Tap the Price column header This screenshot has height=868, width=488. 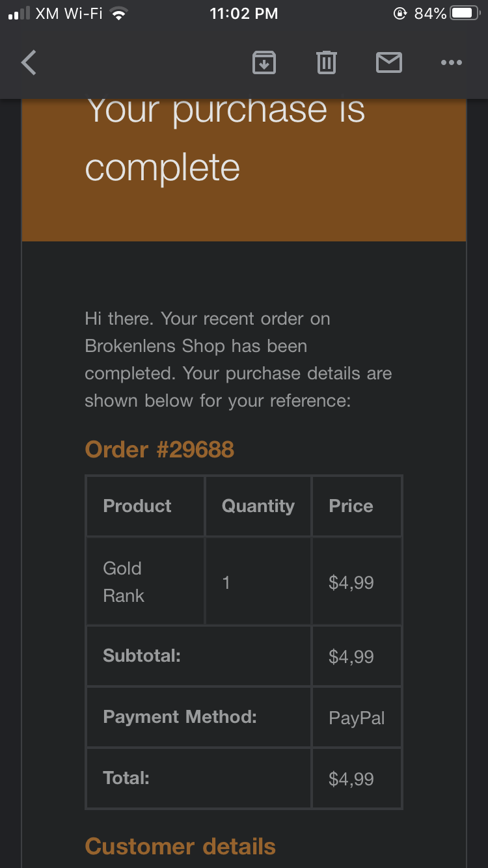coord(357,506)
